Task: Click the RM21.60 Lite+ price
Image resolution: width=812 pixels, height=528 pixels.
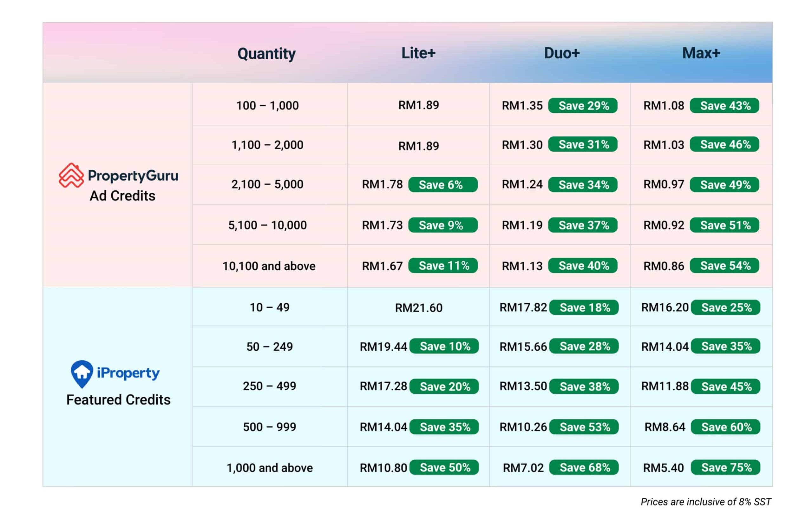Action: 419,308
